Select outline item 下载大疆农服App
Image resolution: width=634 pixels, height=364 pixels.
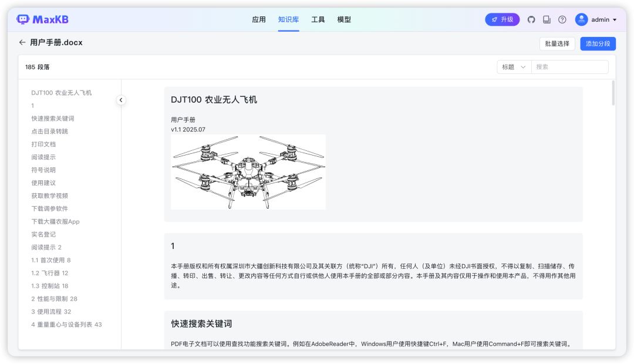click(x=55, y=222)
